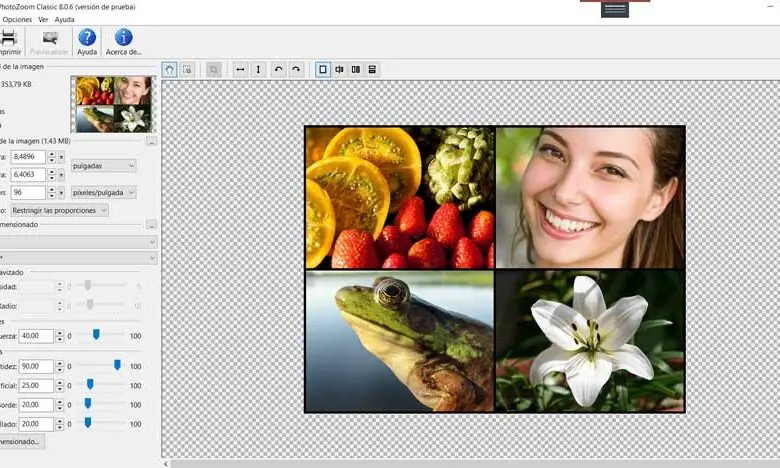The height and width of the screenshot is (468, 780).
Task: Click the 353,79 KB file size text
Action: [x=16, y=84]
